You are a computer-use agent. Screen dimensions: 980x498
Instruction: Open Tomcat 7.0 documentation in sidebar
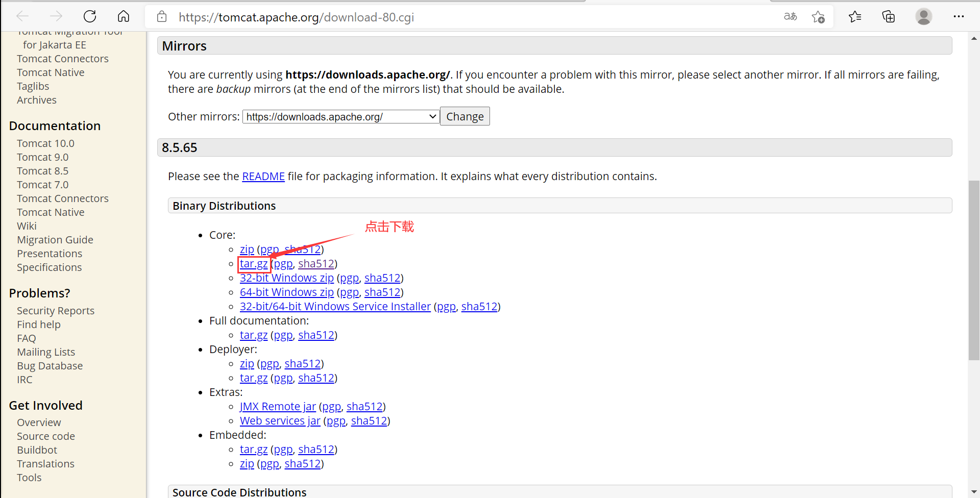(x=42, y=185)
